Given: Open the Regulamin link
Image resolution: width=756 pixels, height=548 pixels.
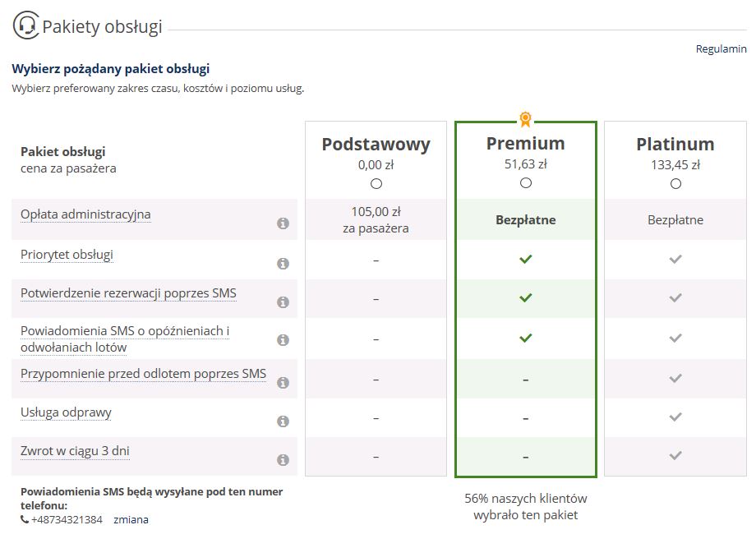Looking at the screenshot, I should [721, 48].
